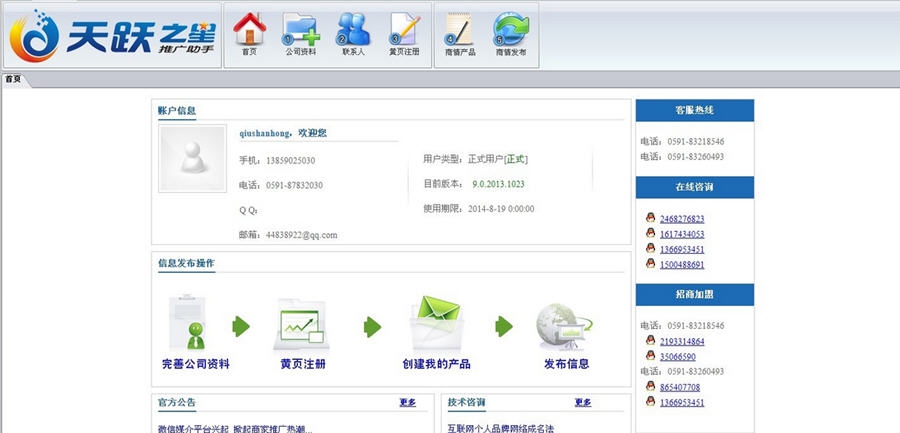Click QQ penguin icon beside 2193314864
This screenshot has width=900, height=433.
click(x=650, y=341)
